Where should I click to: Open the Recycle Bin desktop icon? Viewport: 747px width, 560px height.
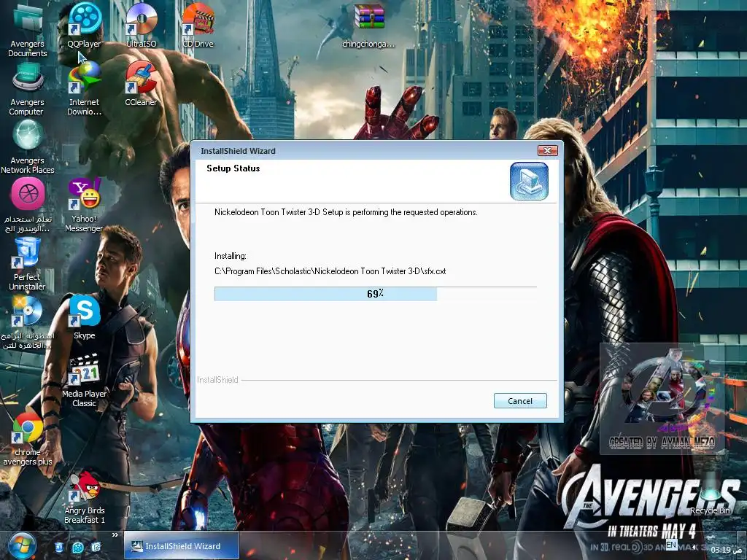710,495
